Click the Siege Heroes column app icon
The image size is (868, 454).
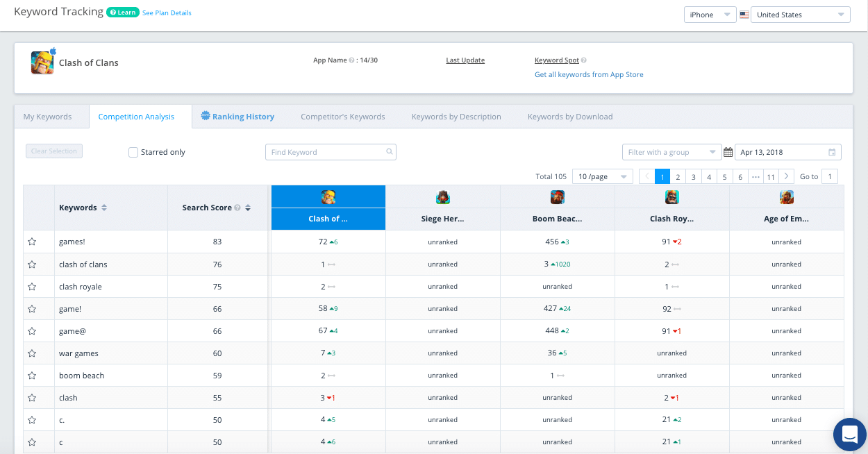443,197
